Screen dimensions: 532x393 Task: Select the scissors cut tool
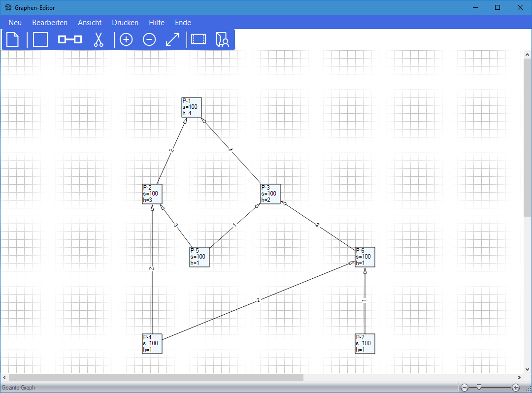tap(99, 39)
